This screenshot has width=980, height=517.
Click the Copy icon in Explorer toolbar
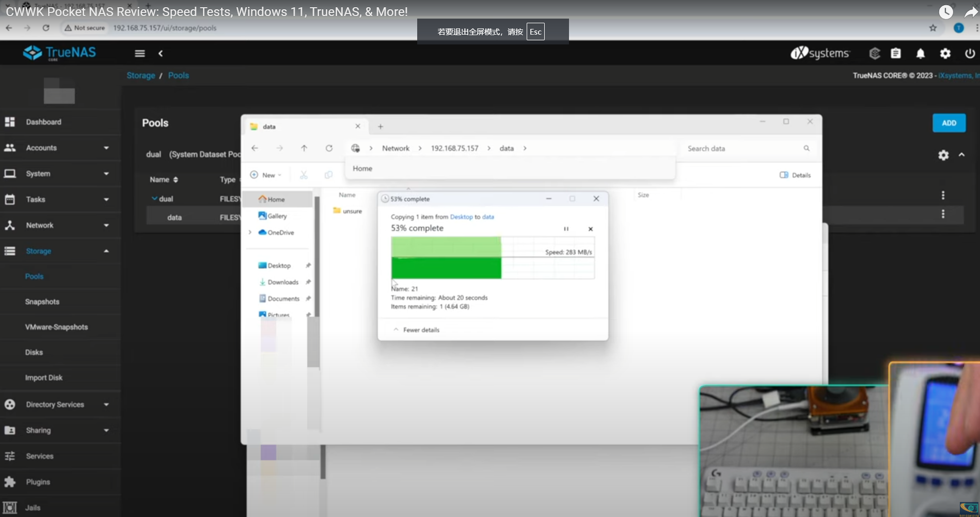point(328,175)
